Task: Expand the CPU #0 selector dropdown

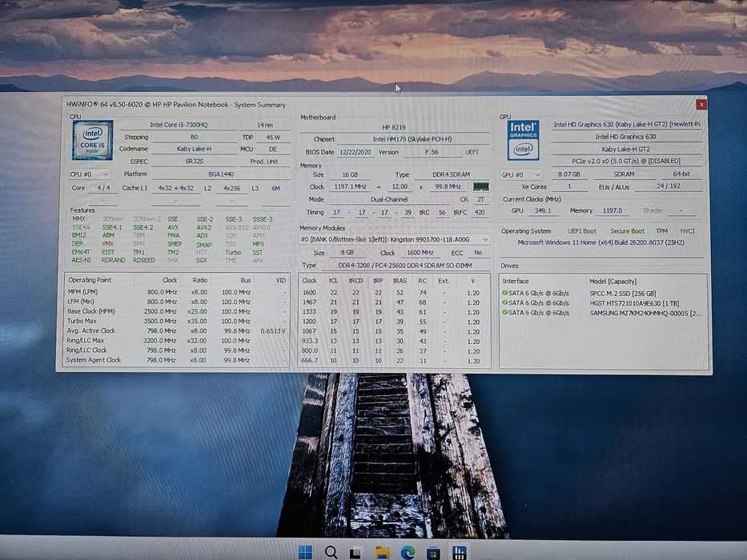Action: 90,174
